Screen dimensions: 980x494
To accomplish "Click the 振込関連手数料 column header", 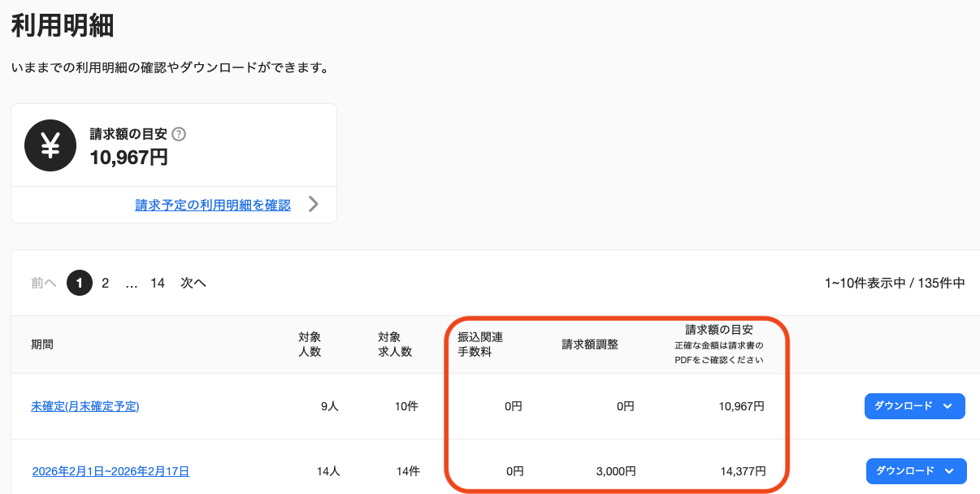I will (480, 344).
